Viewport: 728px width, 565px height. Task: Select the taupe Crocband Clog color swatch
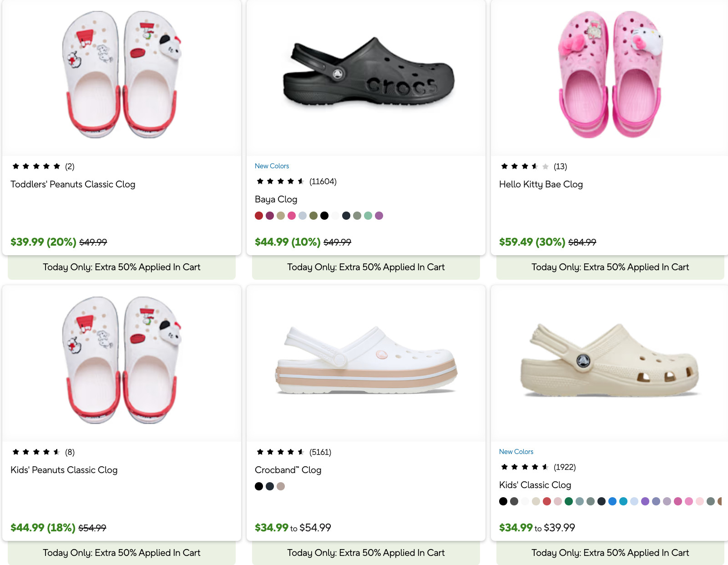281,486
